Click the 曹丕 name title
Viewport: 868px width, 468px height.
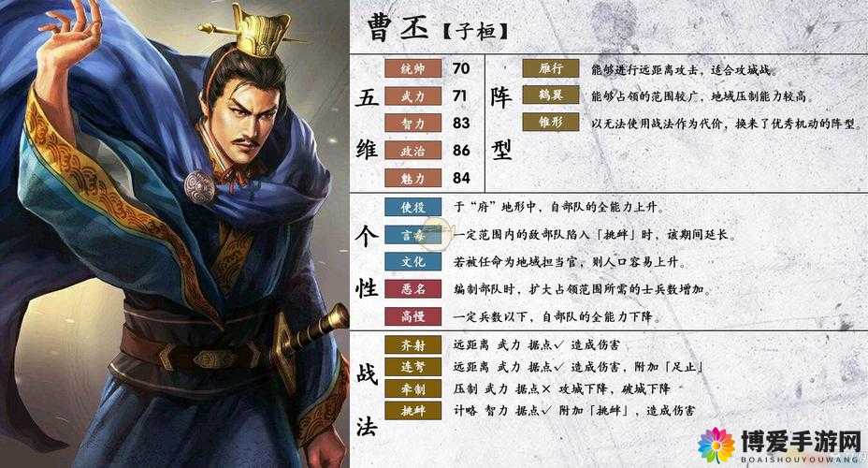pyautogui.click(x=398, y=26)
